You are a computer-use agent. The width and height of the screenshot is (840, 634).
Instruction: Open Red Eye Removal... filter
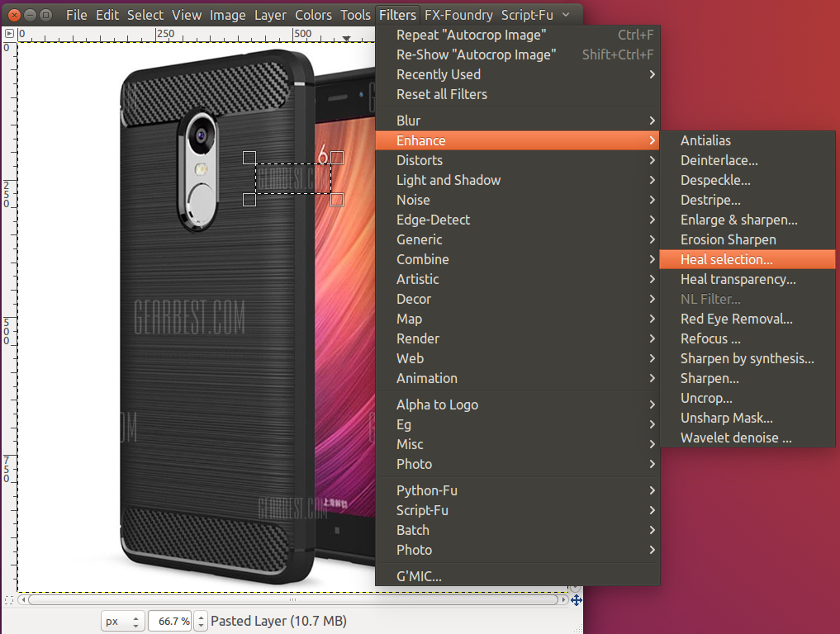click(747, 319)
